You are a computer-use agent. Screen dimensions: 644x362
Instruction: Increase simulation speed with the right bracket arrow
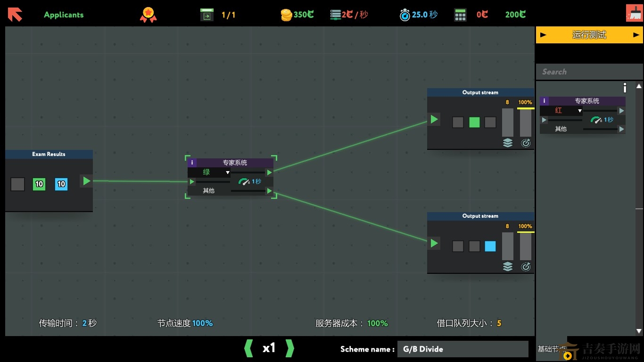pyautogui.click(x=290, y=348)
